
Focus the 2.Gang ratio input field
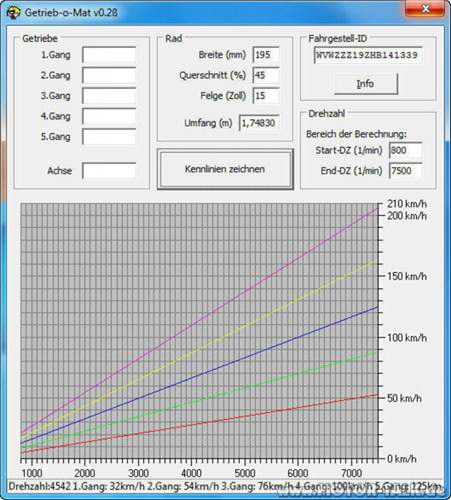click(109, 75)
